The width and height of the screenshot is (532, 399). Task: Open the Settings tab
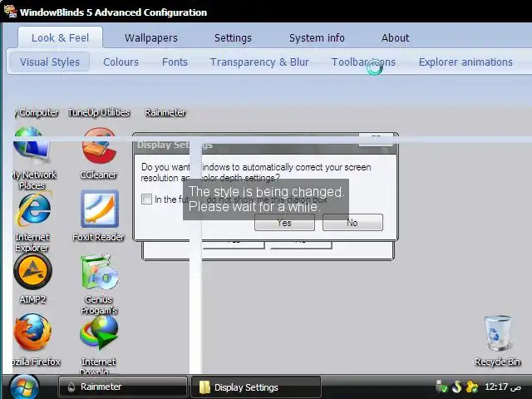[x=233, y=37]
